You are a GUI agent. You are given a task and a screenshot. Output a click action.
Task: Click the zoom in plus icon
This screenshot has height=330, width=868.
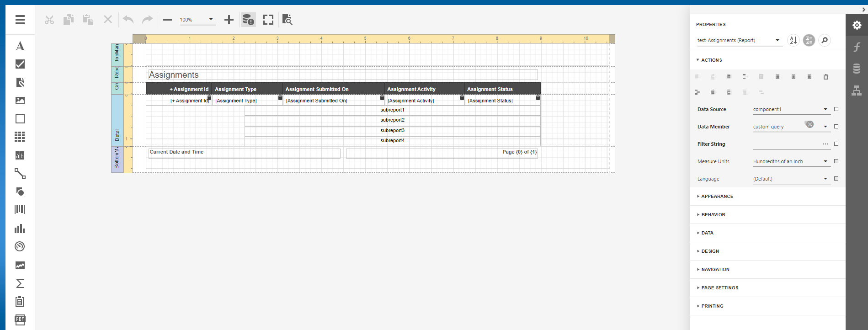tap(229, 20)
